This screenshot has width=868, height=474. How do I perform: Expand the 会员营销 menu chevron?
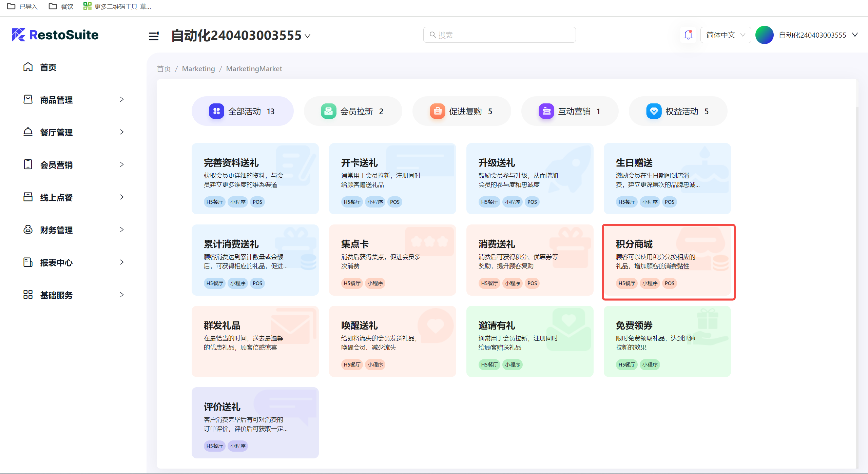point(122,164)
